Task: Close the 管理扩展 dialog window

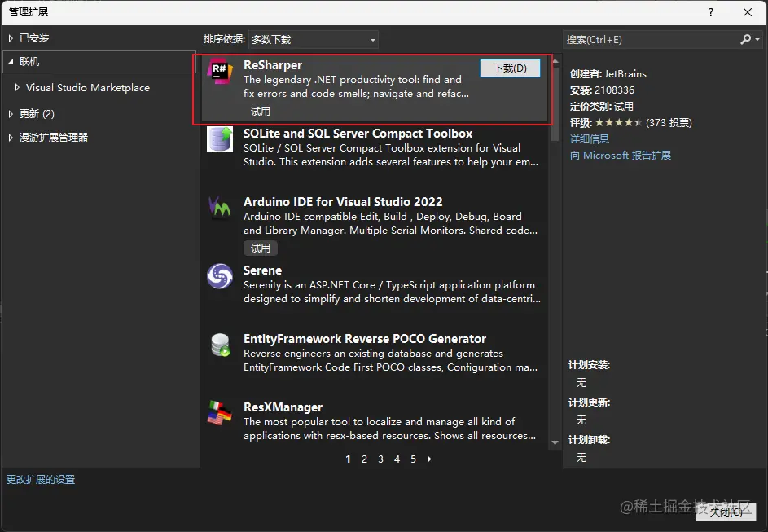Action: coord(748,12)
